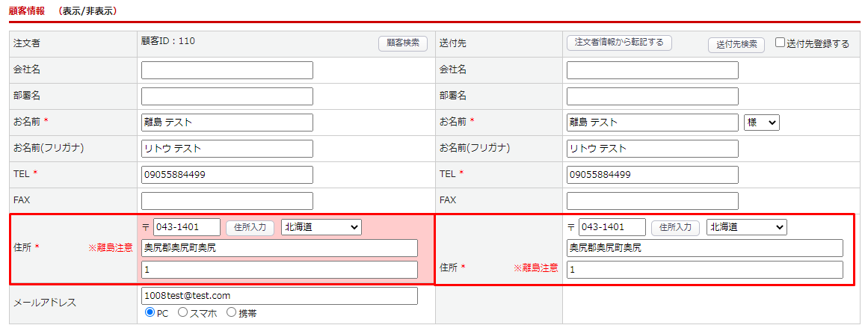Check the 送付先登録する checkbox

781,43
